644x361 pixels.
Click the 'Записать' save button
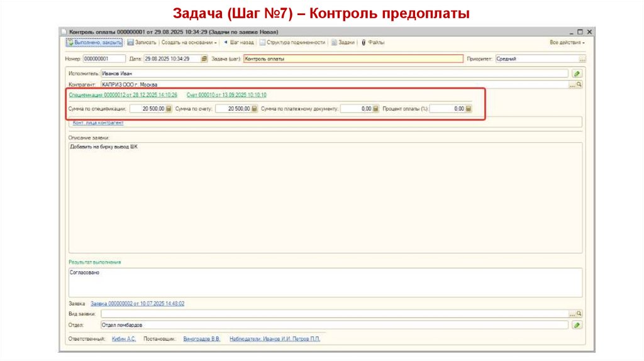142,42
